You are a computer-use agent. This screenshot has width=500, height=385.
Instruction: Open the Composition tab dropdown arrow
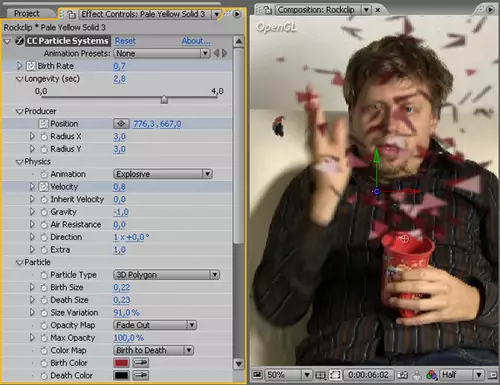point(366,10)
